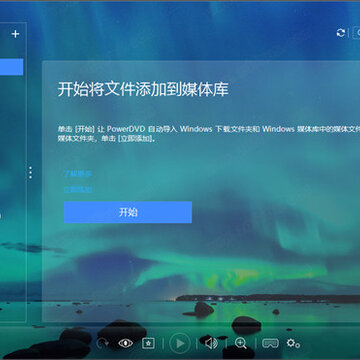Grab the three-dot sidebar splitter handle
The image size is (360, 360).
pyautogui.click(x=30, y=173)
